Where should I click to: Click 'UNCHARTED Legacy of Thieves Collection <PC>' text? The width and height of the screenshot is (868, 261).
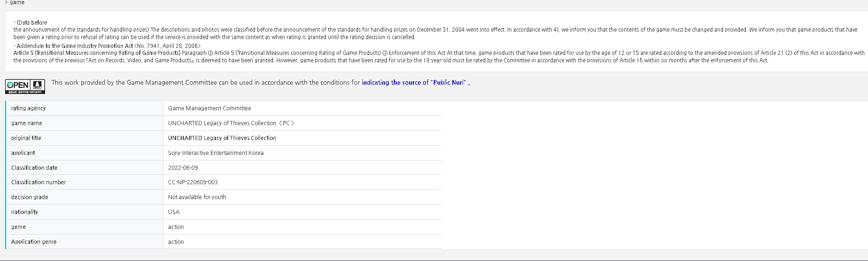[x=231, y=123]
